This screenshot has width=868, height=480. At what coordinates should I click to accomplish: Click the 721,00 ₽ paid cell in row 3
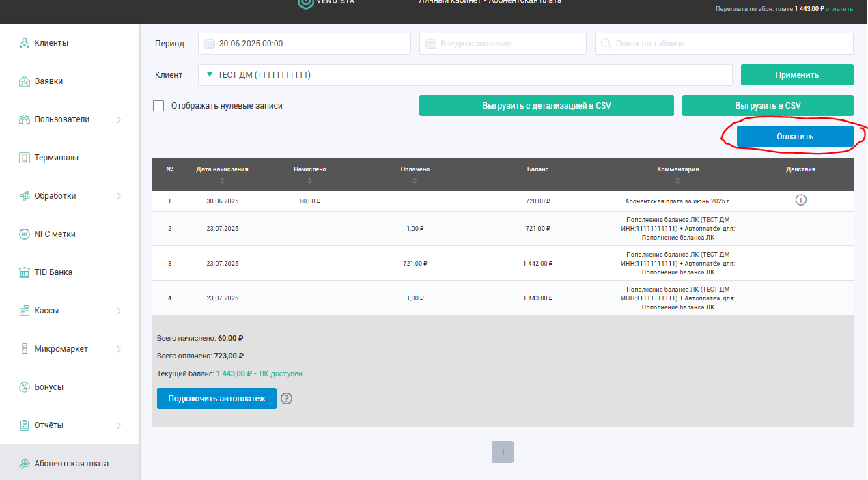[x=414, y=263]
